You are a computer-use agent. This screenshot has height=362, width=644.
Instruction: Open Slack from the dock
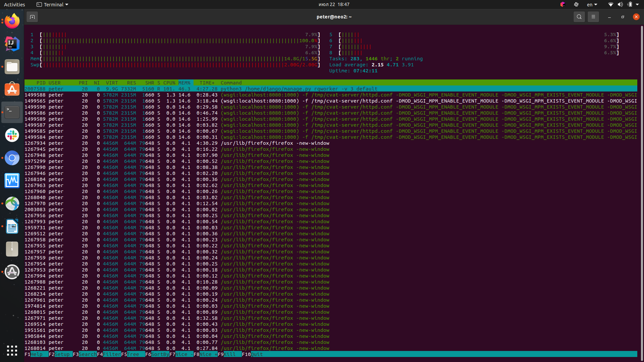click(x=12, y=135)
